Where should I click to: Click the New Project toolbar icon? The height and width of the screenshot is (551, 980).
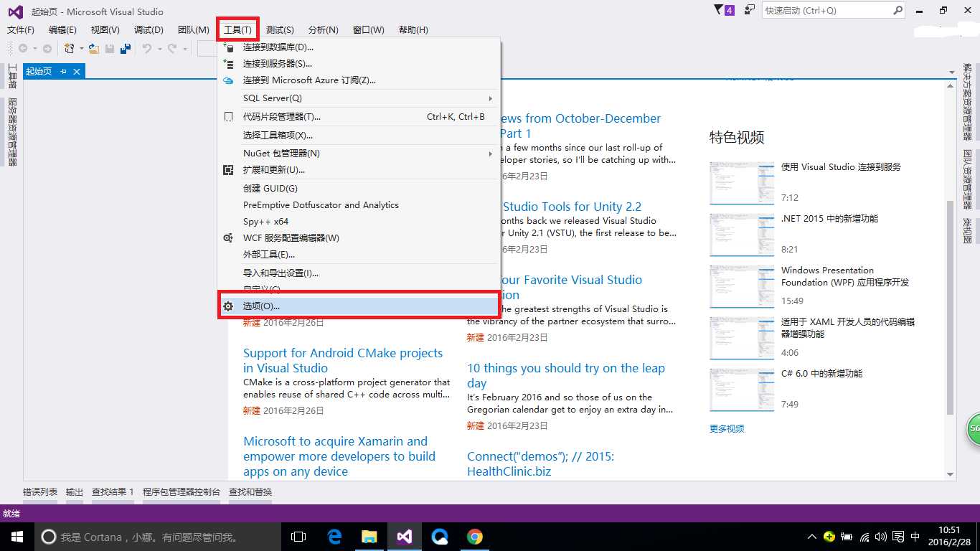click(x=70, y=48)
